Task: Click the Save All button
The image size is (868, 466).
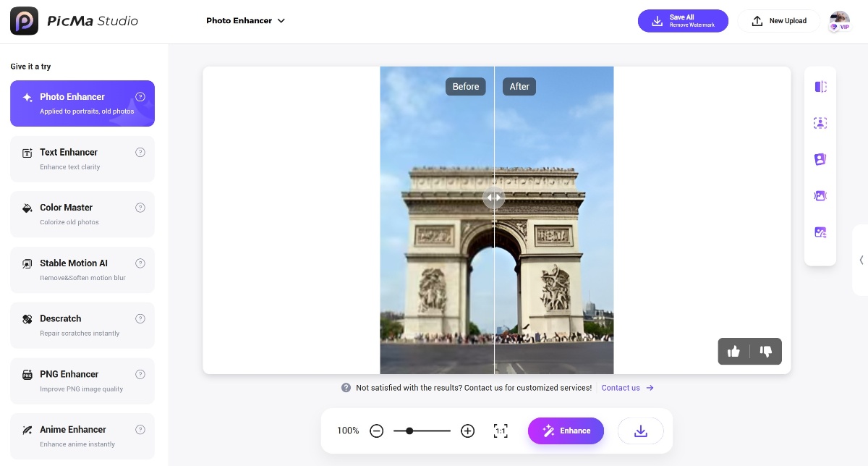Action: click(x=683, y=21)
